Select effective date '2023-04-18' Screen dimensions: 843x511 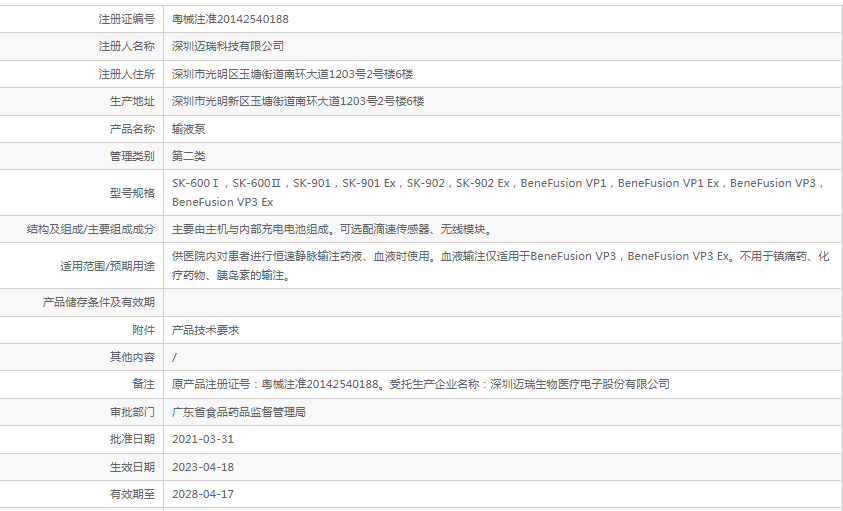(203, 467)
